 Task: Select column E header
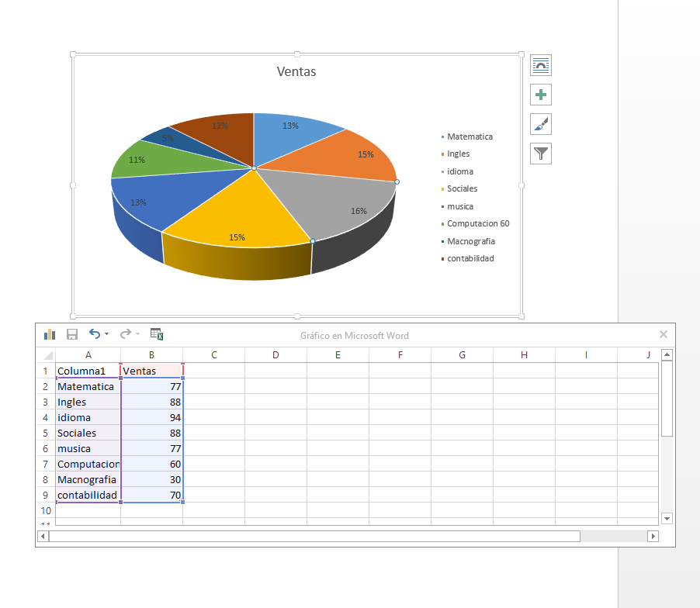(338, 355)
